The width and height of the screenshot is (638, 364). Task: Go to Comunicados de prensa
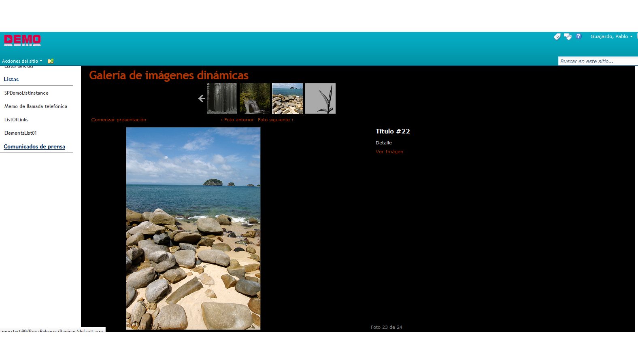34,146
